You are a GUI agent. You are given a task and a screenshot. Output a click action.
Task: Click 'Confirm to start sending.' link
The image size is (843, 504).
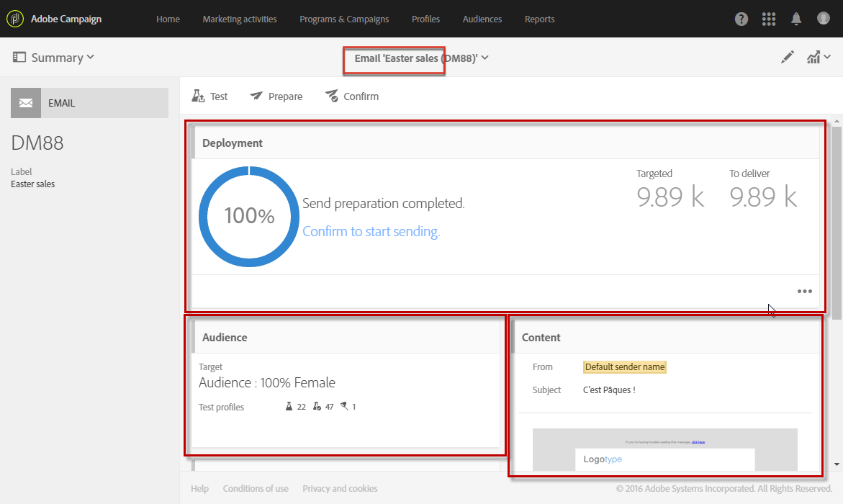[371, 231]
